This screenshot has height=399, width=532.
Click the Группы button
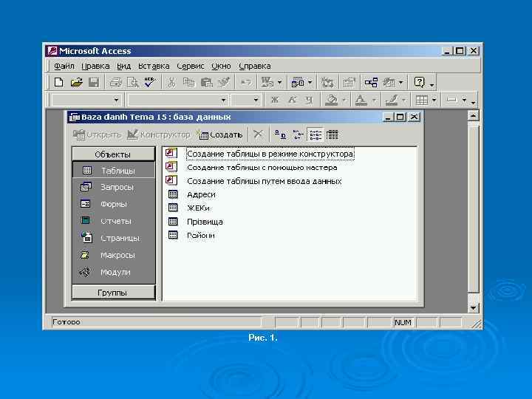(x=113, y=293)
